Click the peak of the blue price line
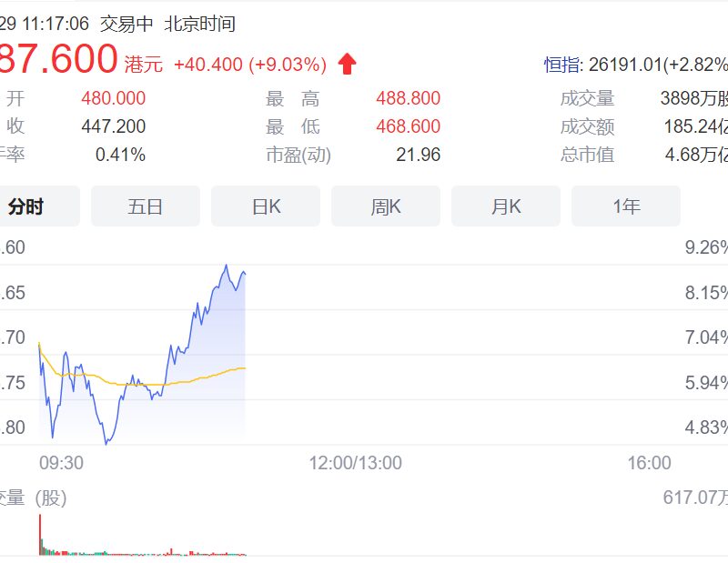The image size is (728, 563). [x=226, y=266]
